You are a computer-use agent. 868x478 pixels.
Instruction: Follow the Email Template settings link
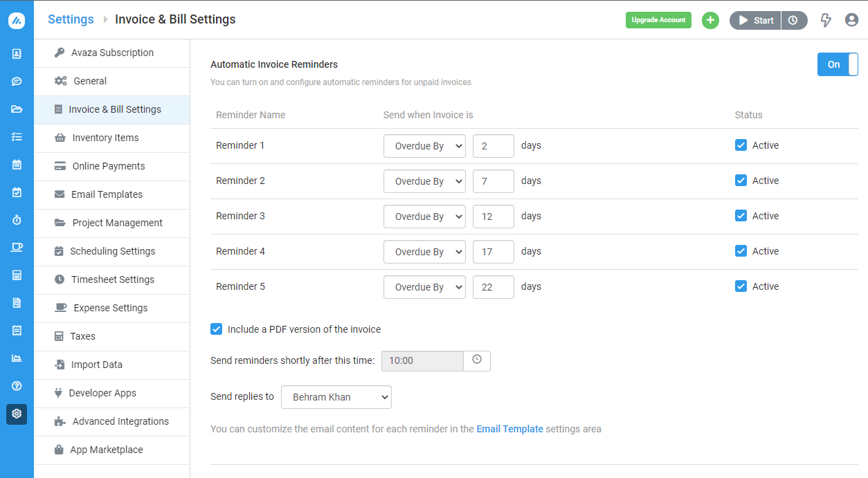point(509,429)
